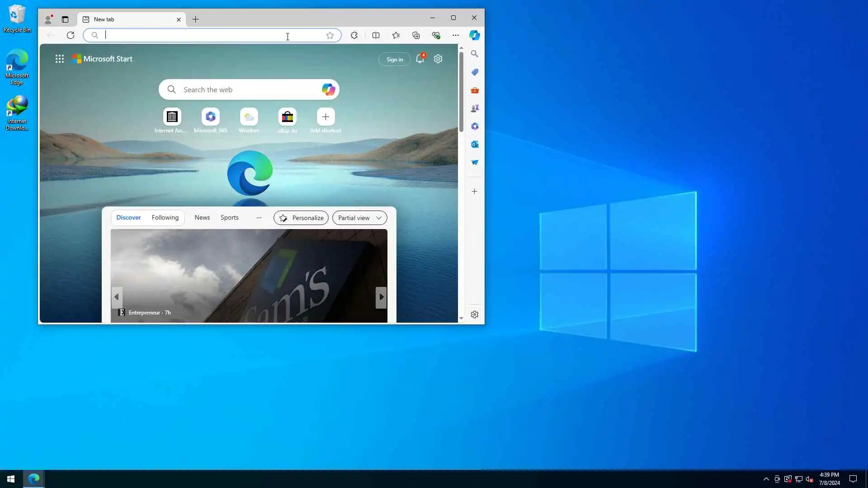868x488 pixels.
Task: Click the Personalize button
Action: 301,218
